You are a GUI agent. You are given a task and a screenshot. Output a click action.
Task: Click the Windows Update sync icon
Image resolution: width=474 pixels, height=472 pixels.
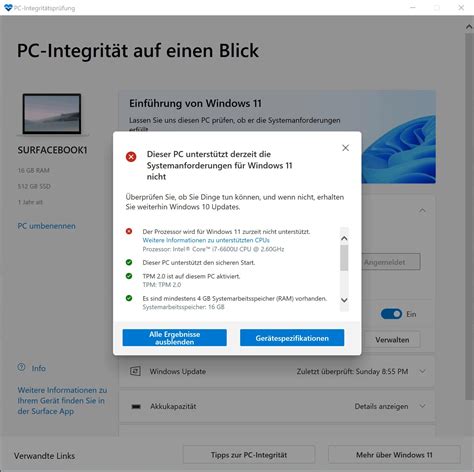pyautogui.click(x=135, y=371)
